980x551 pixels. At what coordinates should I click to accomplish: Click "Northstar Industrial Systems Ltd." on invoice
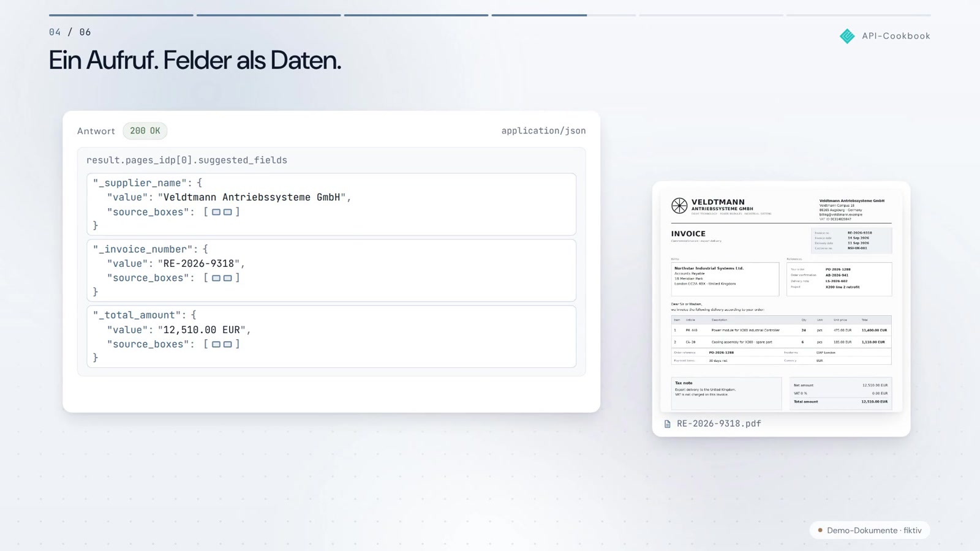(709, 268)
